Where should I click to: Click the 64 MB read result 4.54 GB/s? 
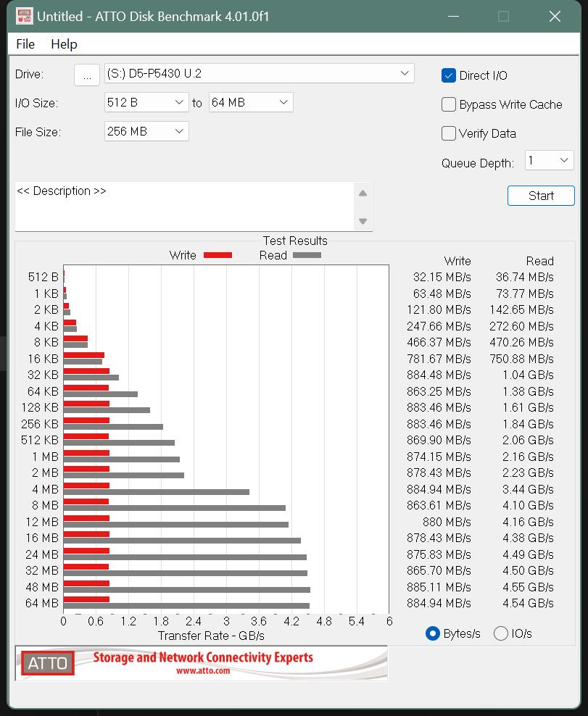pyautogui.click(x=528, y=603)
